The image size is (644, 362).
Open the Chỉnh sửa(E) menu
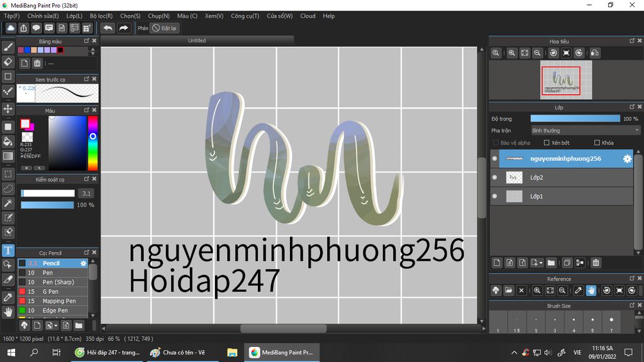point(43,16)
